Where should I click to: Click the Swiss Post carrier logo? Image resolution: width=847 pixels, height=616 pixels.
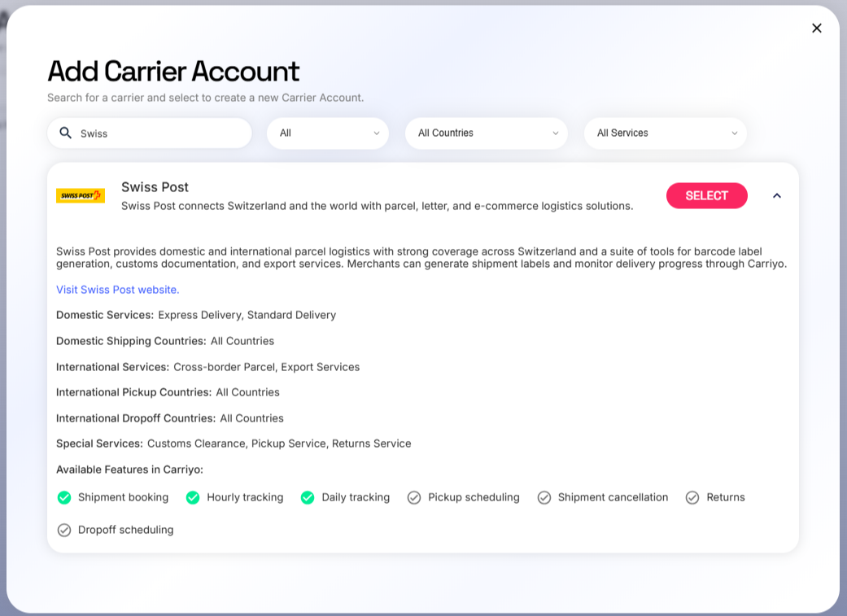point(81,195)
